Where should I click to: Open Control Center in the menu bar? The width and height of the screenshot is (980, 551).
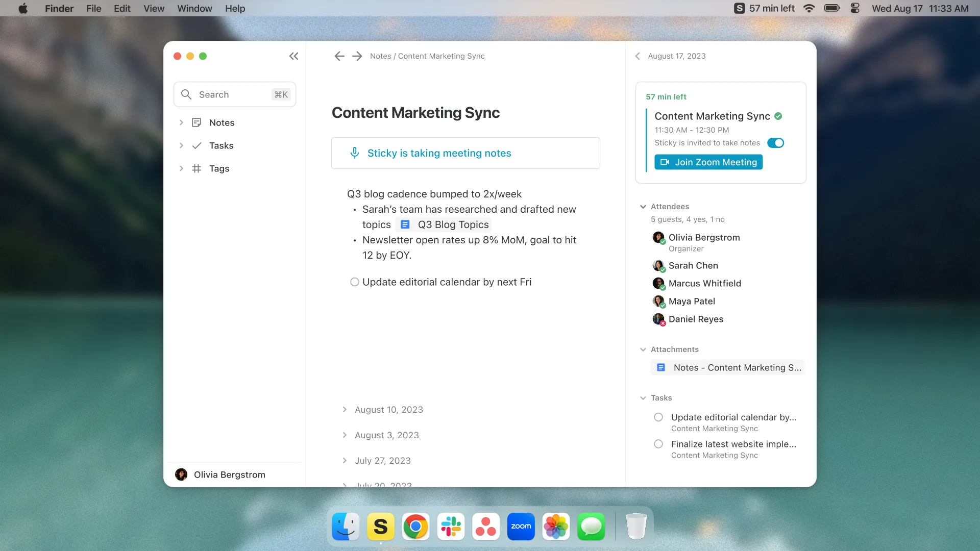click(855, 8)
